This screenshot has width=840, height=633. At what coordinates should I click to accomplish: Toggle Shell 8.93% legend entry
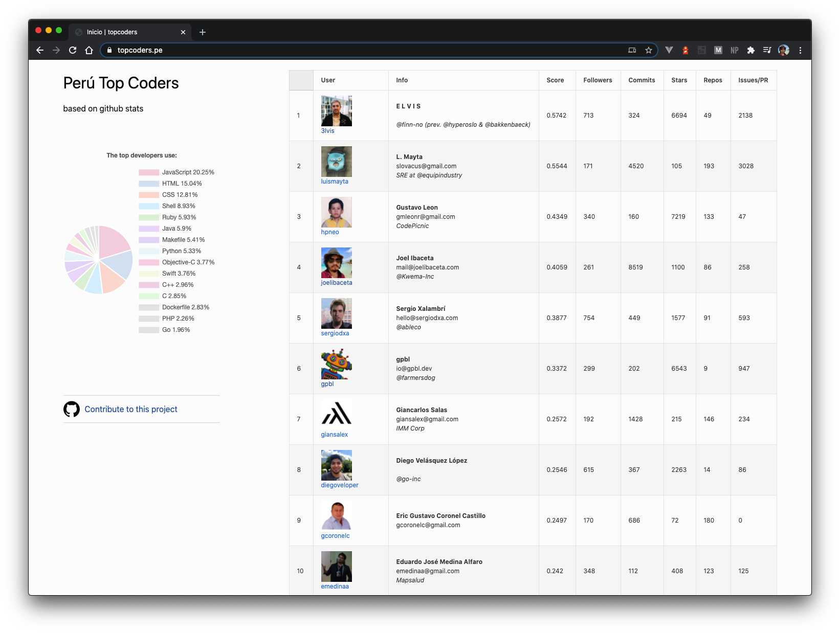(167, 206)
